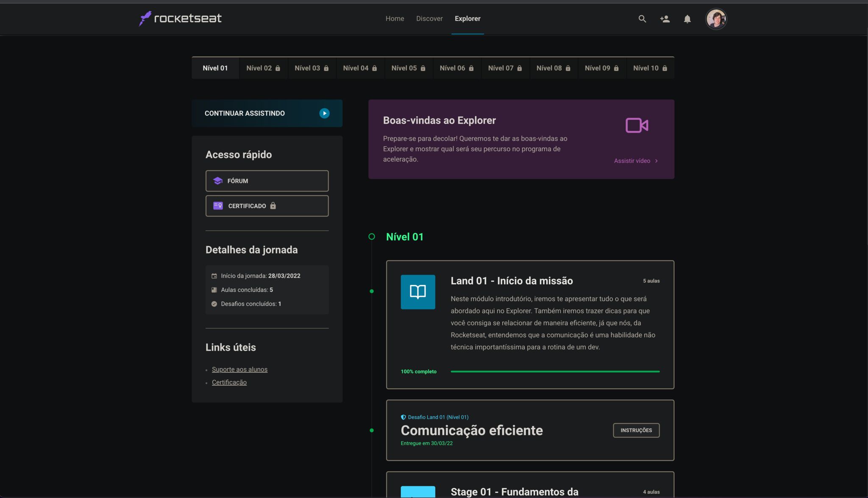The height and width of the screenshot is (498, 868).
Task: Click the book icon by Aulas concluídas
Action: click(214, 290)
